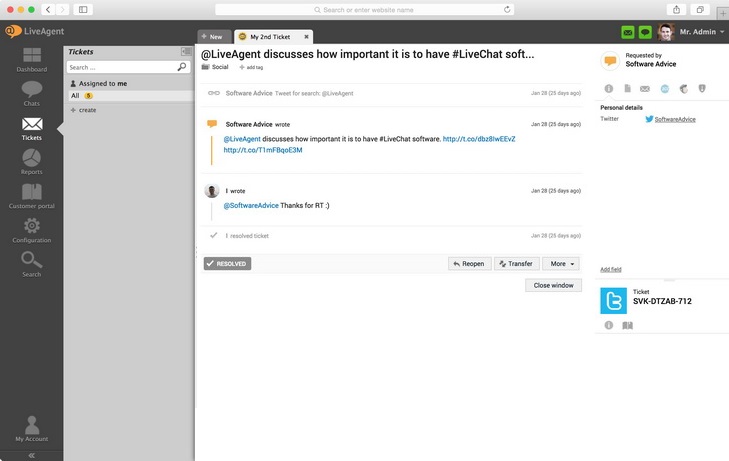Click the Safari address bar
729x461 pixels.
364,10
